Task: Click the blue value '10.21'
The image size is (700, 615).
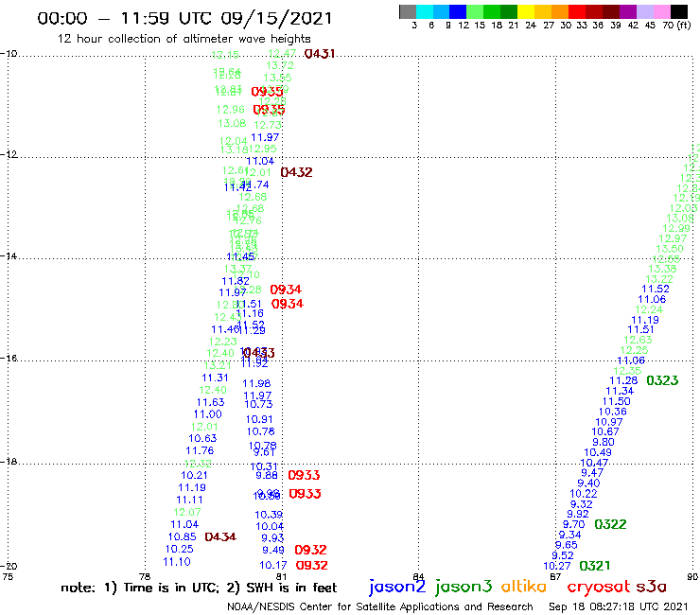Action: [x=194, y=475]
